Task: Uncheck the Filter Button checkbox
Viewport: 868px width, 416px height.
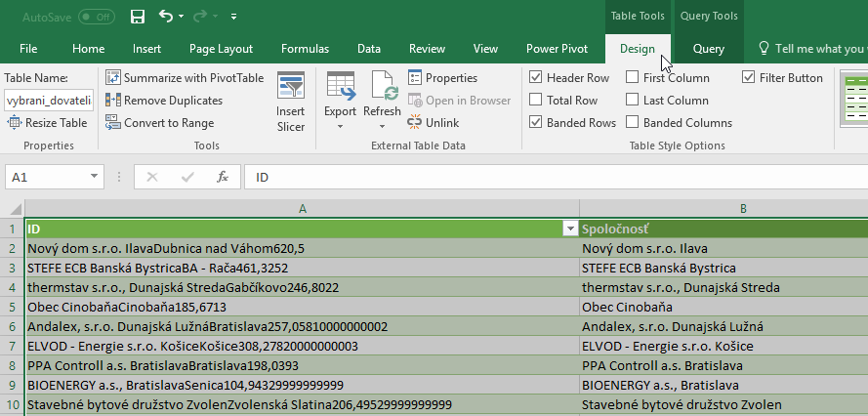Action: [749, 77]
